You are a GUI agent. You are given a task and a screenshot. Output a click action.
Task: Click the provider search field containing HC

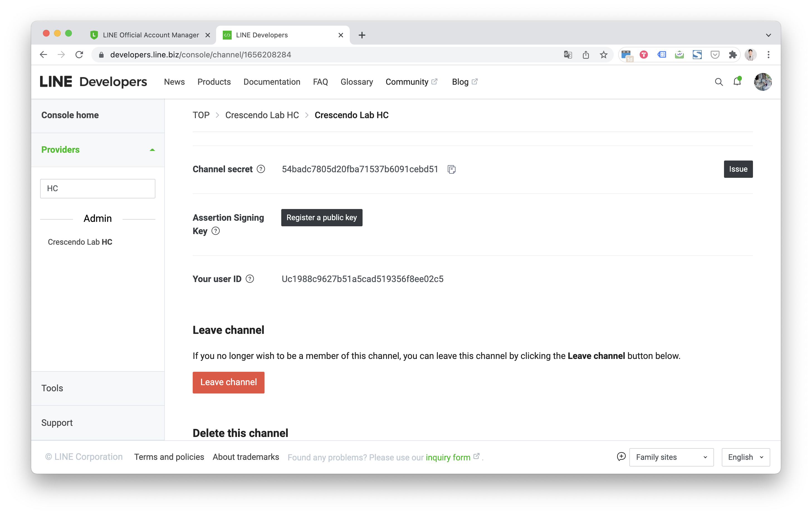pyautogui.click(x=97, y=188)
